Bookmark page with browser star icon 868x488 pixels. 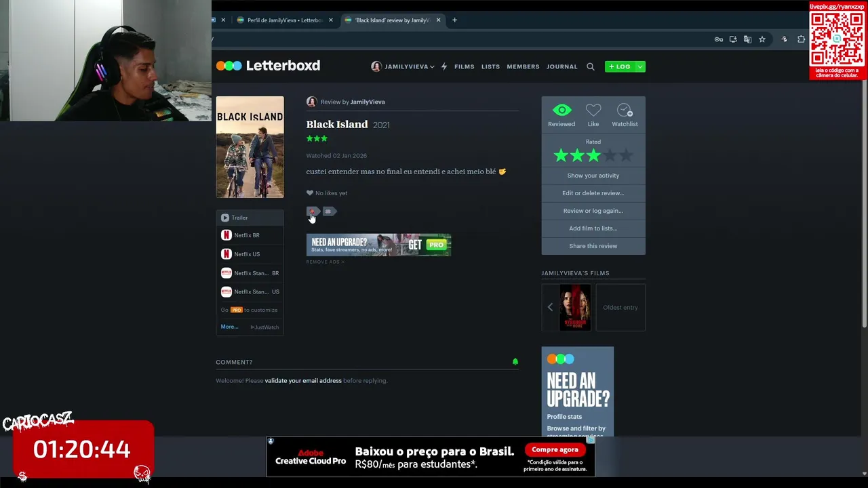(x=762, y=39)
